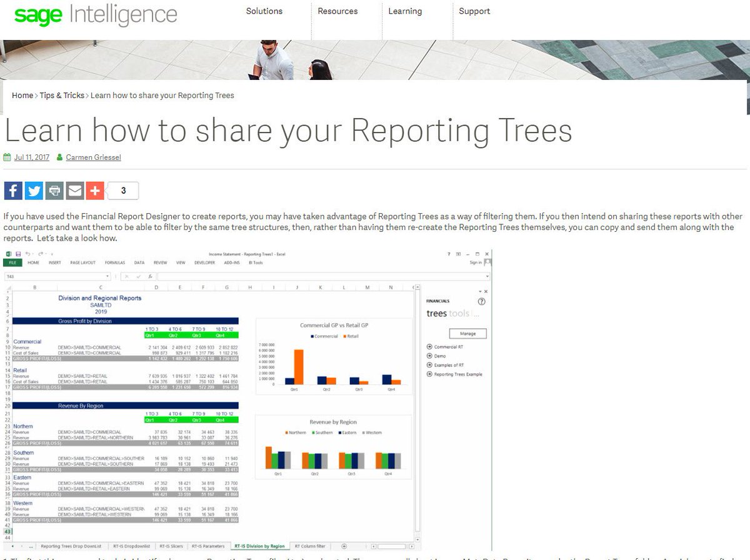Screen dimensions: 750x560
Task: Click the formula bar confirm checkmark
Action: coord(138,276)
